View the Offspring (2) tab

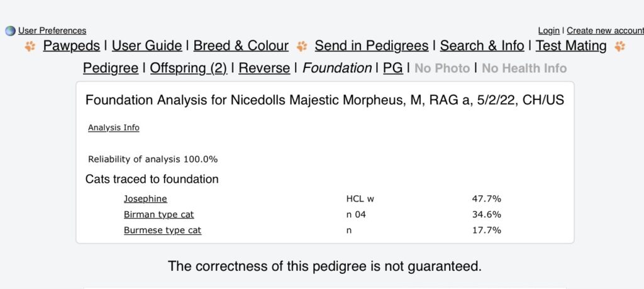point(188,68)
